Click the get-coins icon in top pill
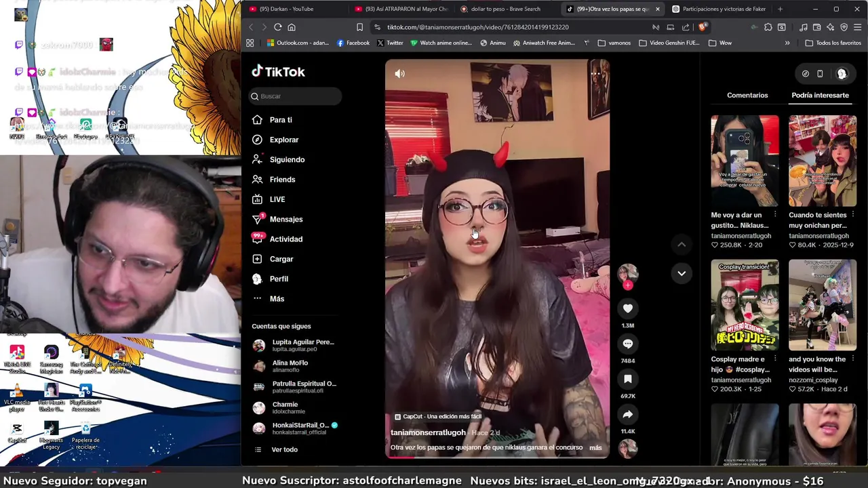The image size is (868, 488). click(x=806, y=74)
